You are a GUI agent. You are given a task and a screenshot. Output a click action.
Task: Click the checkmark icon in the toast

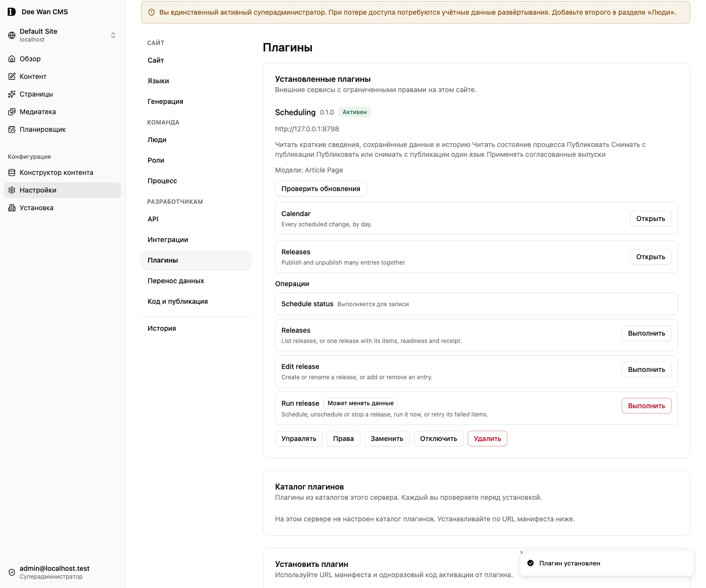(x=530, y=563)
